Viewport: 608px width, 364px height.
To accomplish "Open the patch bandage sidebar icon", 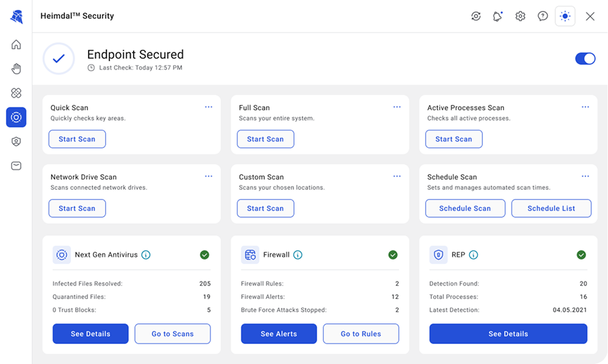I will [16, 93].
